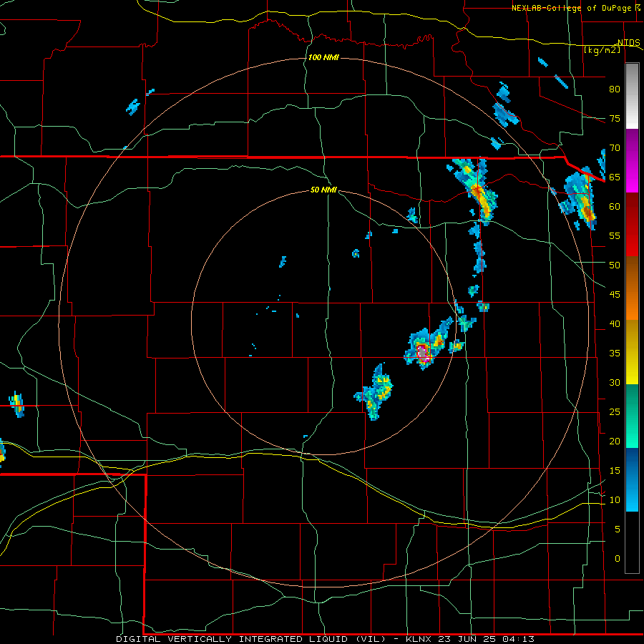644x644 pixels.
Task: Click the yellow segment of the color bar
Action: tap(632, 352)
